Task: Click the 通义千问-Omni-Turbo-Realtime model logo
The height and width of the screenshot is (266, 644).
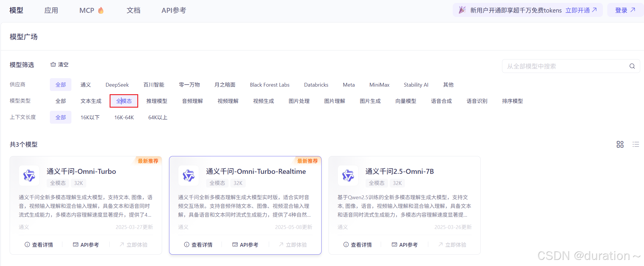Action: point(189,176)
